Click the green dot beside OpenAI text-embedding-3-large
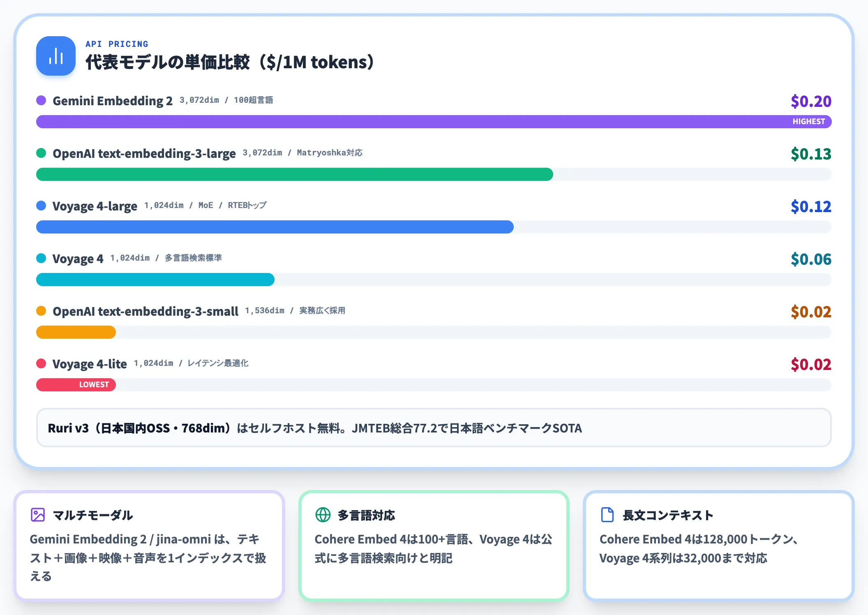The height and width of the screenshot is (615, 868). click(41, 153)
